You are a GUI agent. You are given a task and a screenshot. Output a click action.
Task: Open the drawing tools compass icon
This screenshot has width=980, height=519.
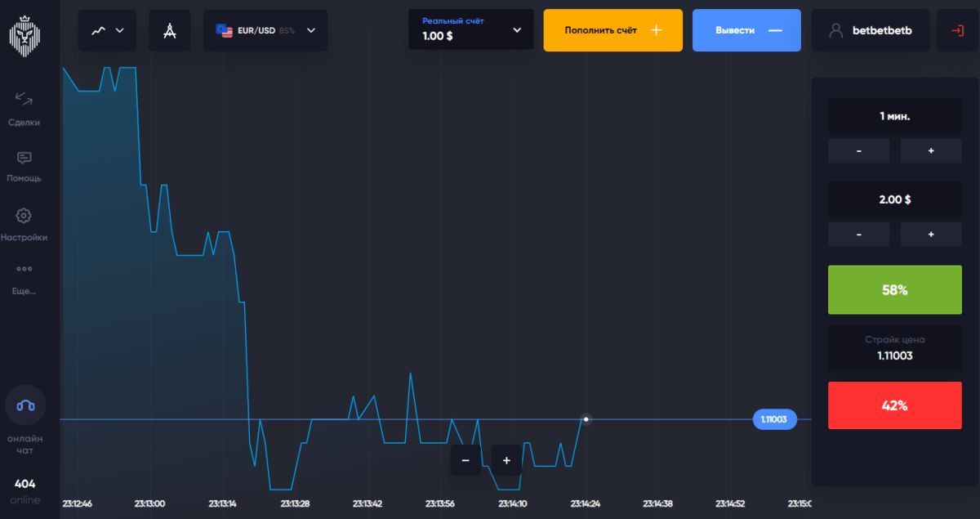tap(170, 31)
